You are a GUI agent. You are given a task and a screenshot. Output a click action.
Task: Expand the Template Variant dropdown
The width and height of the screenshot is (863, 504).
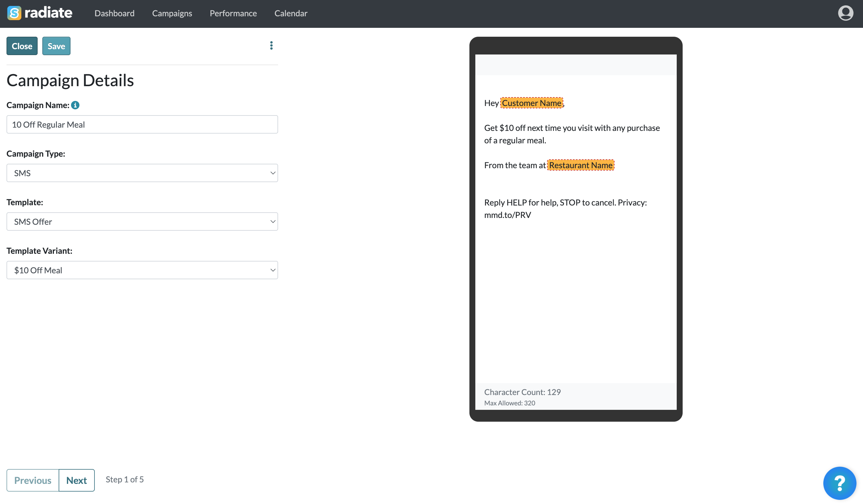[142, 270]
